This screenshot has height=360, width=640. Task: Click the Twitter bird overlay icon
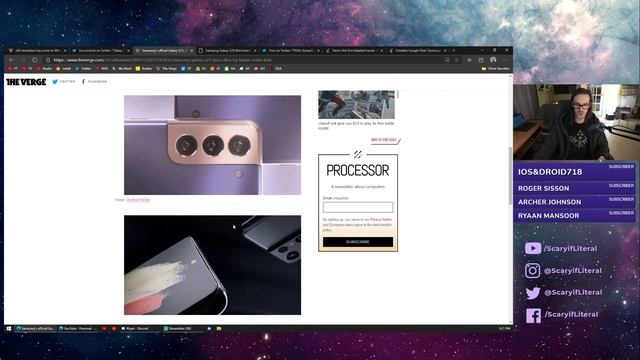533,293
